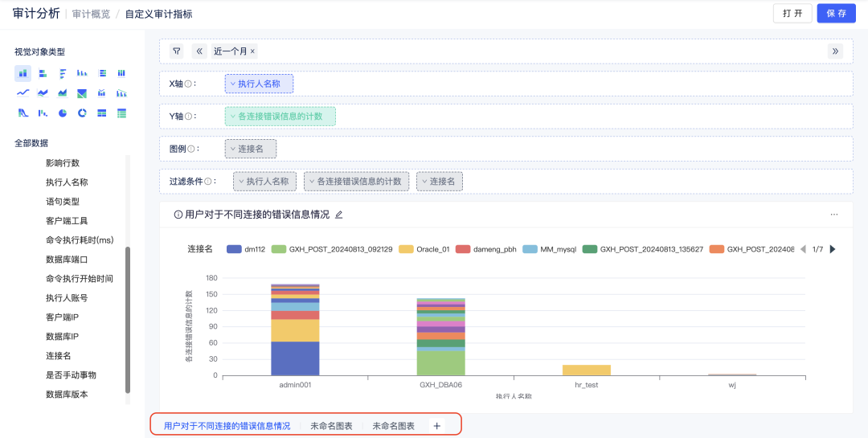This screenshot has height=438, width=868.
Task: Click the info icon beside Y轴
Action: pos(188,117)
